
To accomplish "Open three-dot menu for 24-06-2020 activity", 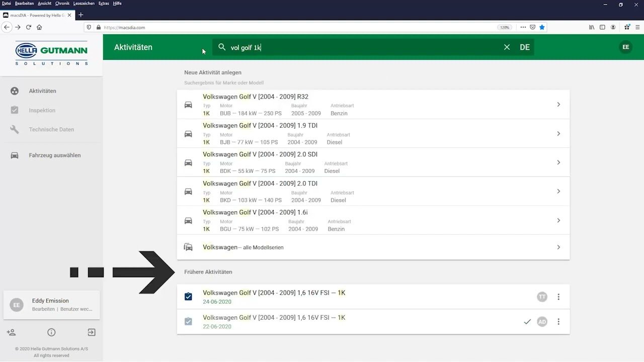I will (558, 297).
